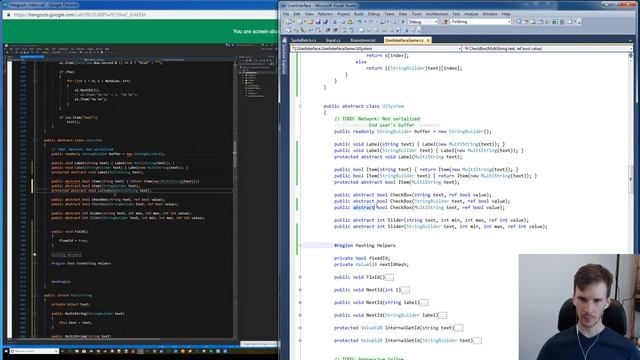
Task: Click Open File folder icon in toolbar
Action: pos(310,22)
